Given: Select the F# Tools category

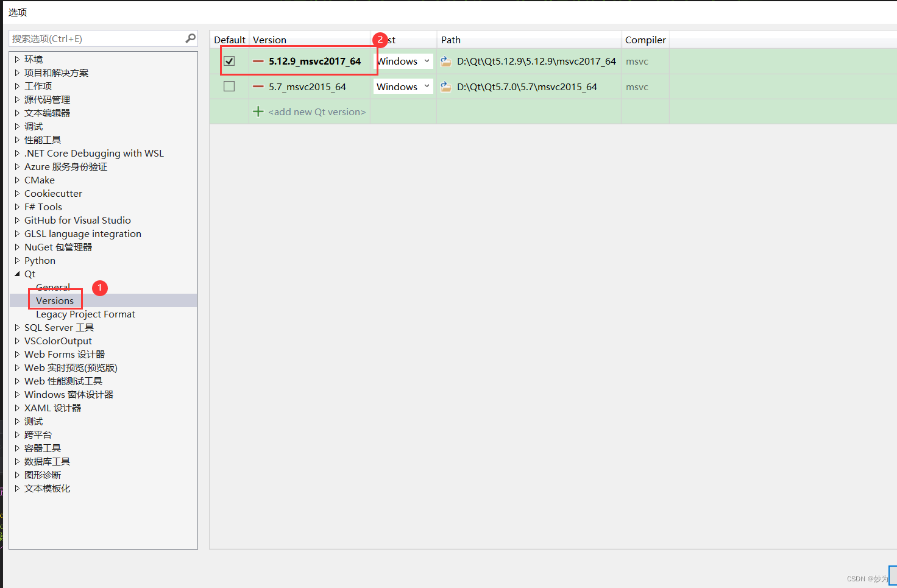Looking at the screenshot, I should pyautogui.click(x=43, y=207).
